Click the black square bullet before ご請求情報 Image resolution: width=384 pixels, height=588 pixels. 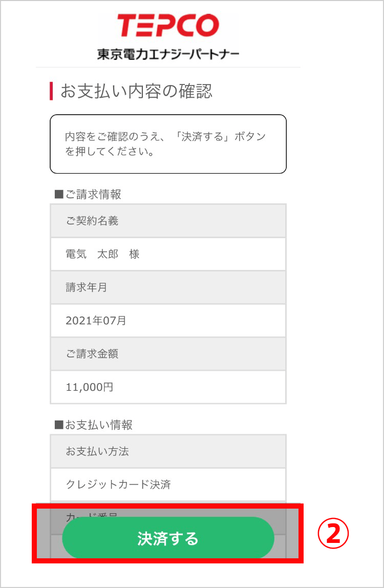pyautogui.click(x=59, y=194)
